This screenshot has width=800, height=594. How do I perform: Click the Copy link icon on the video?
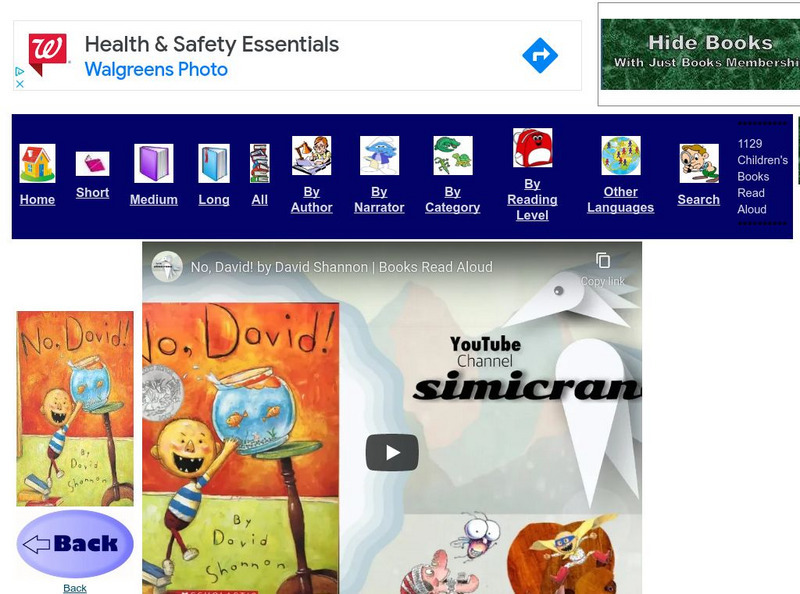[x=603, y=261]
